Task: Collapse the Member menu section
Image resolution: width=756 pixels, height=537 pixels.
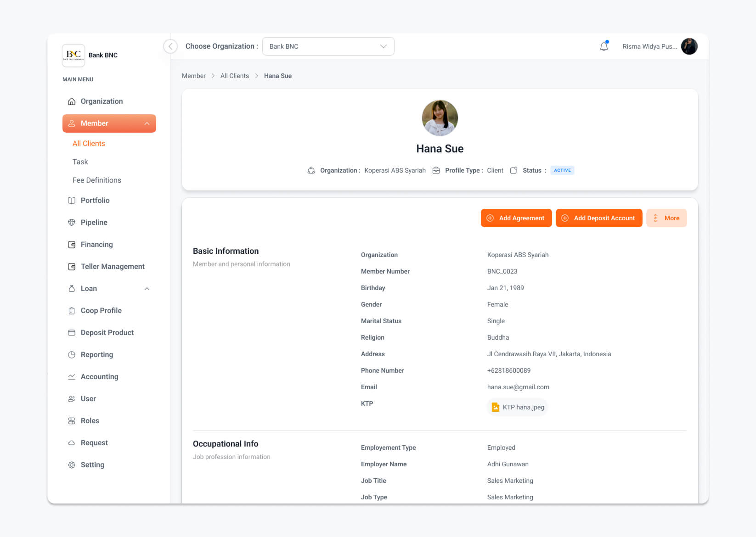Action: [x=147, y=123]
